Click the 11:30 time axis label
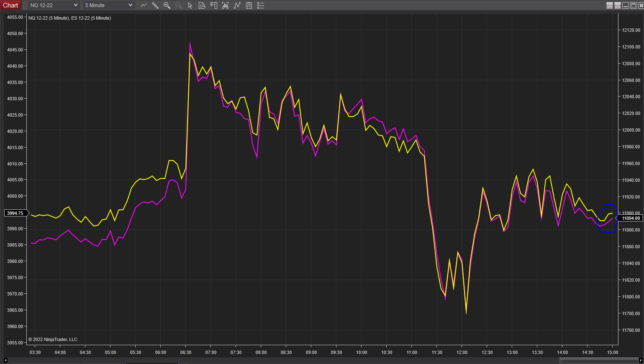 coord(437,352)
